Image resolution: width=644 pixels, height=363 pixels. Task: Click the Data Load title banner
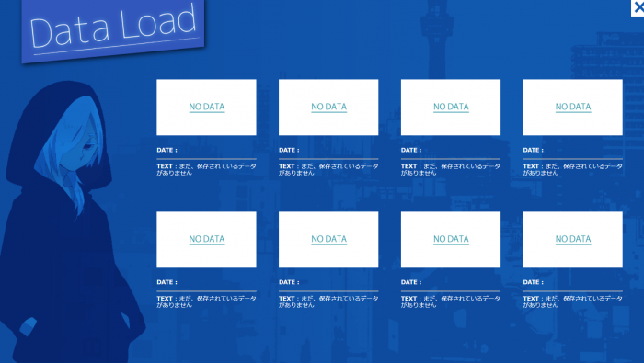pos(113,29)
